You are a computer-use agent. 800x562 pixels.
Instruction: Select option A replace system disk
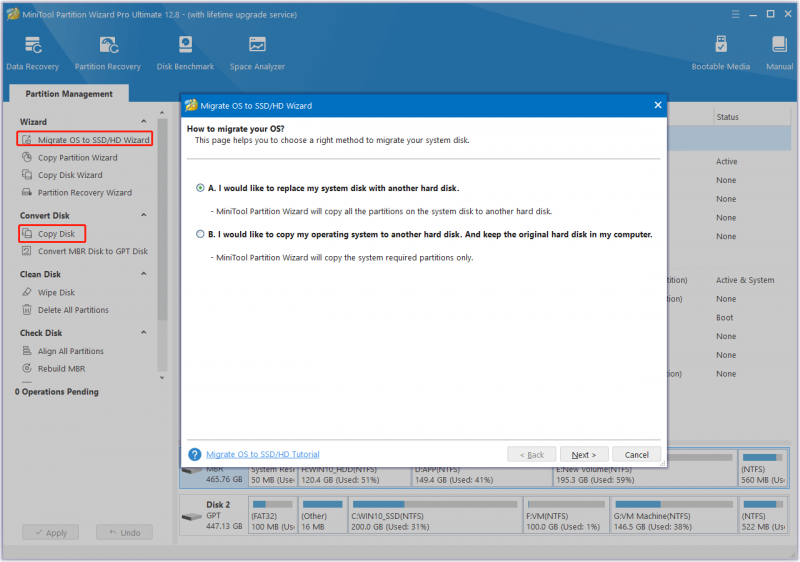click(200, 188)
